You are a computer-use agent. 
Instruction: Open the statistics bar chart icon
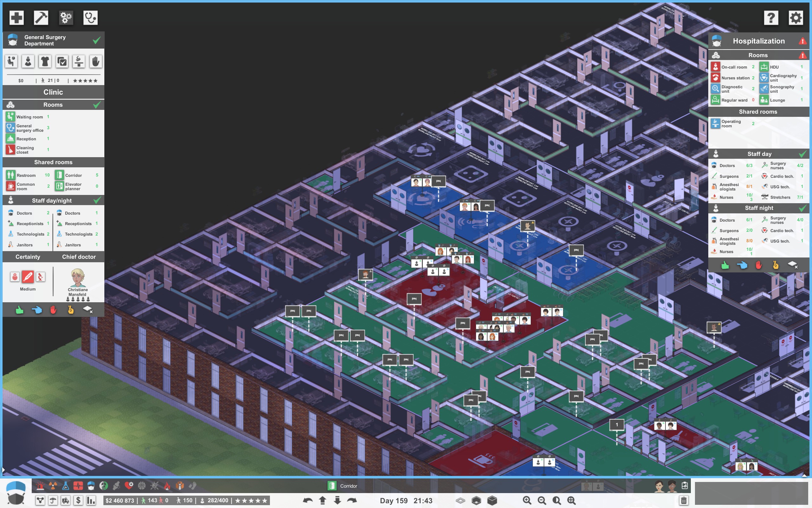[91, 501]
